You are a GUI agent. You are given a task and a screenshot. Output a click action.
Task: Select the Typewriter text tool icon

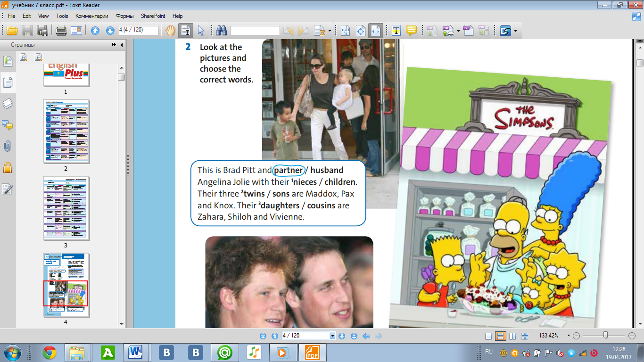pos(396,31)
